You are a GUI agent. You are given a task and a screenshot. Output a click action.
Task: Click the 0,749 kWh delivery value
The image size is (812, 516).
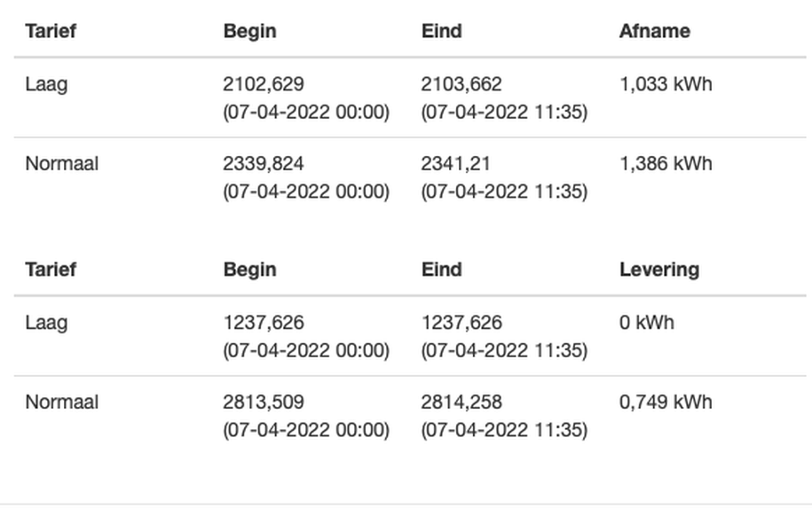point(666,403)
